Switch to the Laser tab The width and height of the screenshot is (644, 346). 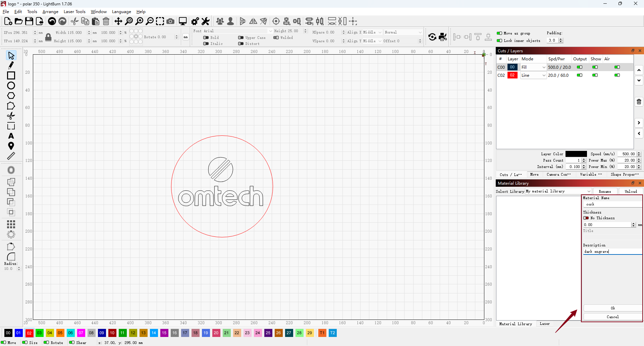click(x=545, y=324)
